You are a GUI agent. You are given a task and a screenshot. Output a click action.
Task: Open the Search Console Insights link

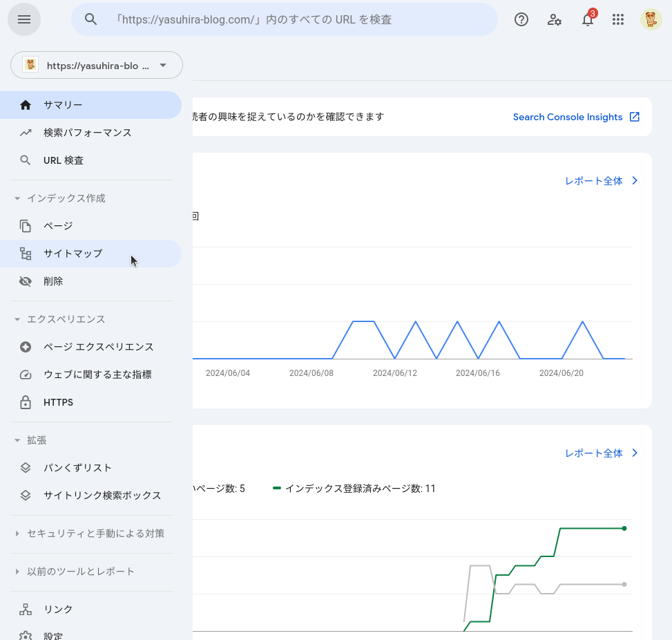[576, 117]
